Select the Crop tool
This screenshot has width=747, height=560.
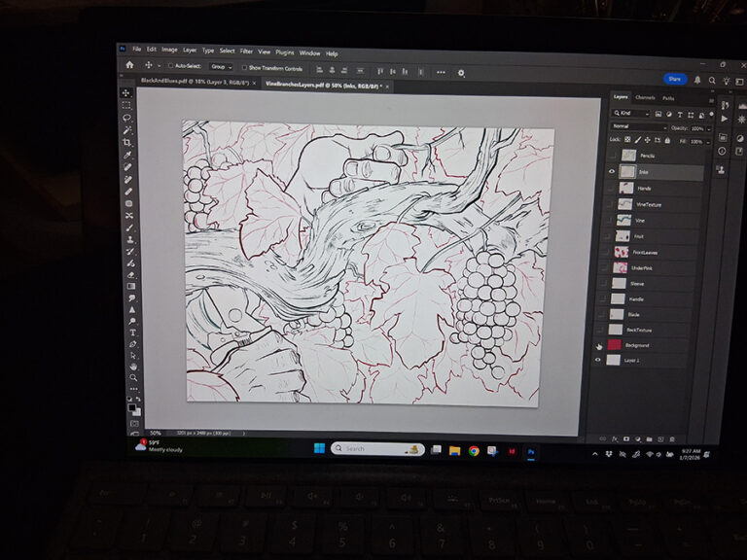click(127, 142)
